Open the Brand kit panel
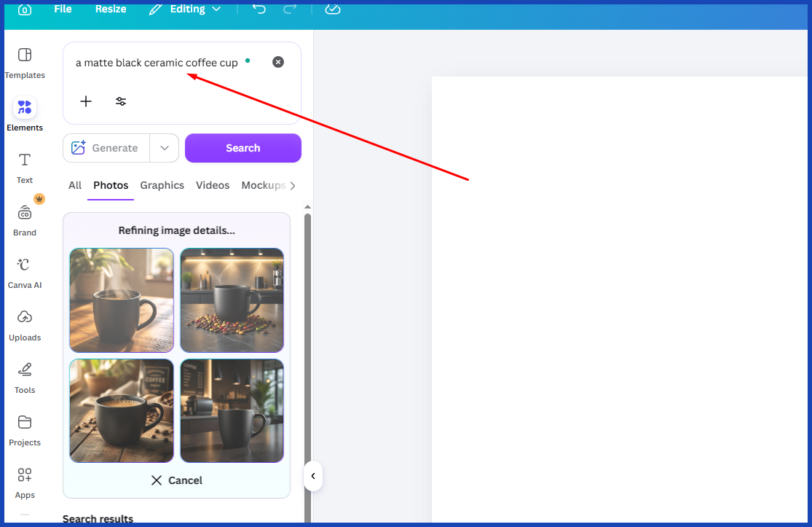Image resolution: width=812 pixels, height=527 pixels. [25, 220]
